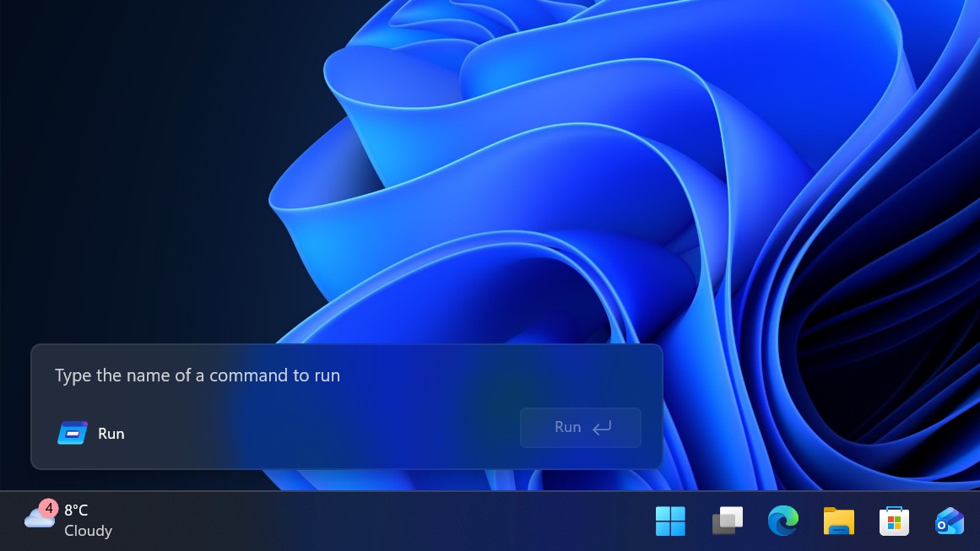
Task: Open File Explorer from the taskbar
Action: 838,521
